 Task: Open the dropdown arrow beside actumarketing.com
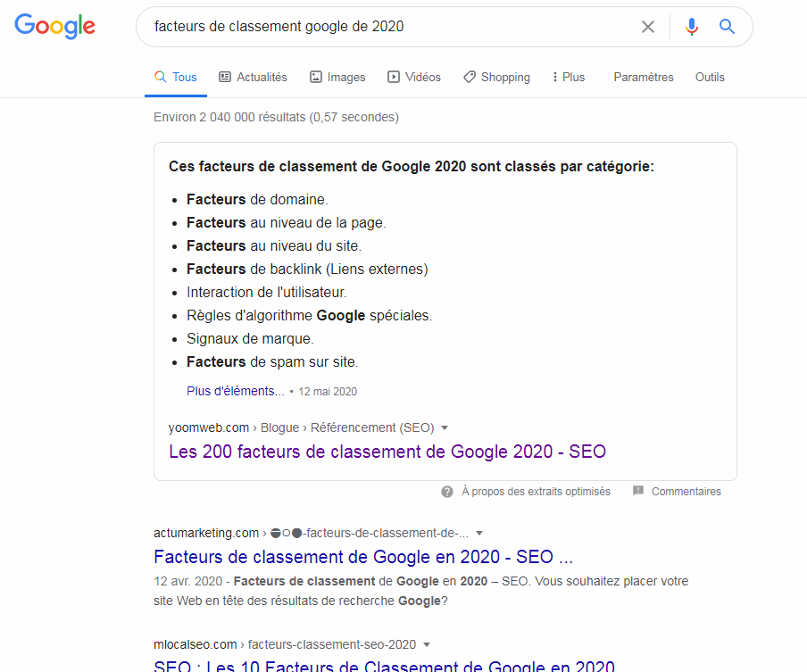(479, 533)
